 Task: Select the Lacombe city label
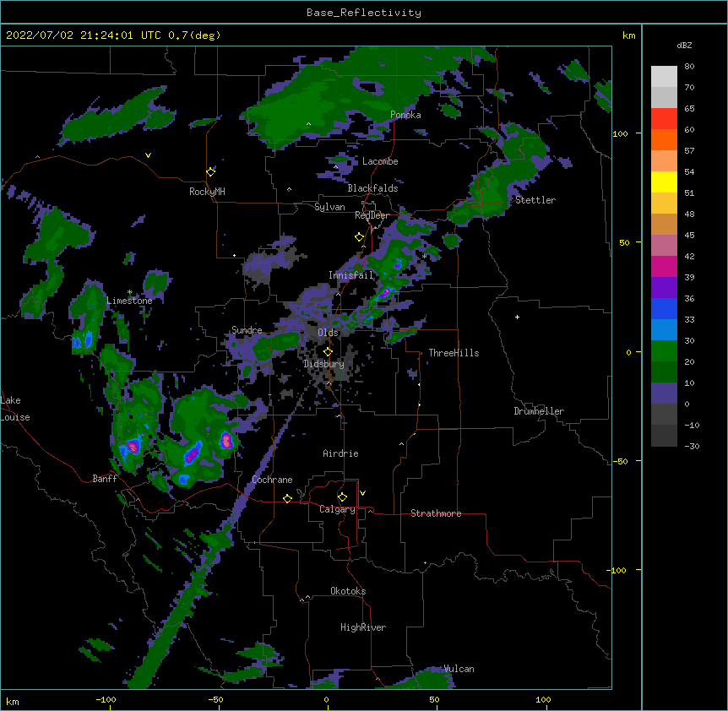380,161
